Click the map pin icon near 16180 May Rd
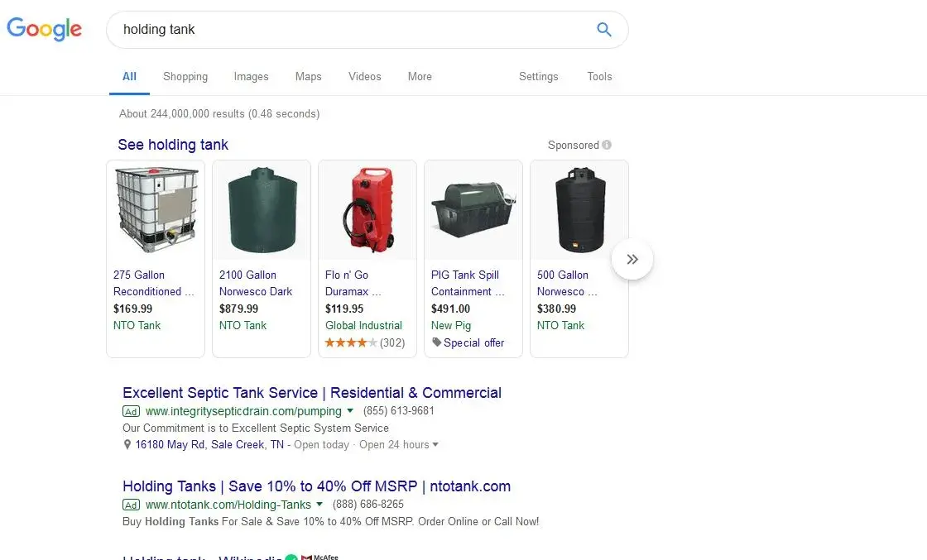Screen dimensions: 927x560 [127, 445]
